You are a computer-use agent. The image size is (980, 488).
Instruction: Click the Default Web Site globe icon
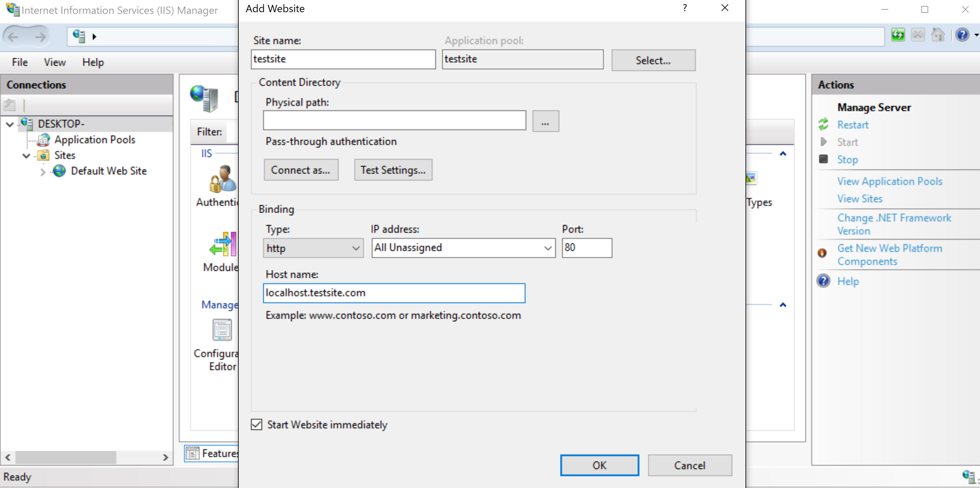[59, 171]
